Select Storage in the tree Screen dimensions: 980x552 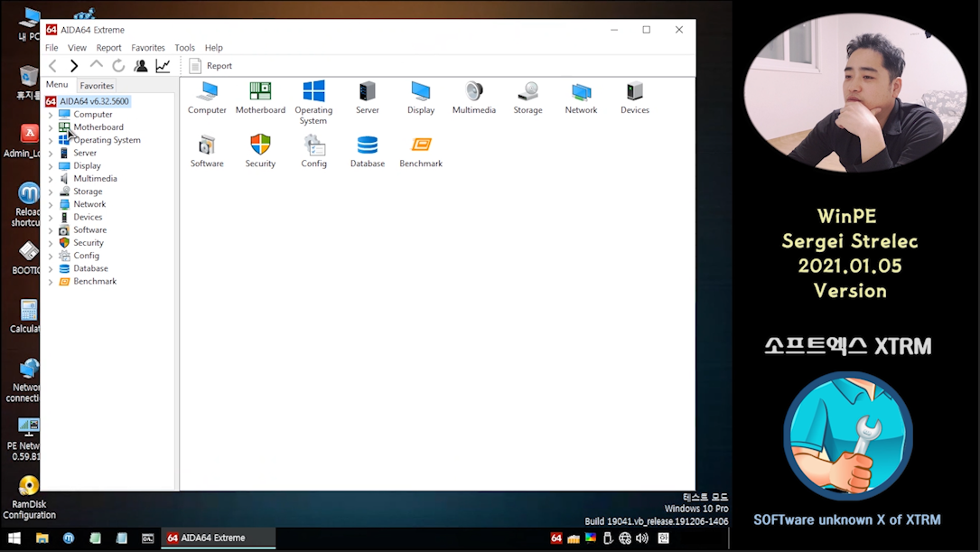tap(88, 192)
